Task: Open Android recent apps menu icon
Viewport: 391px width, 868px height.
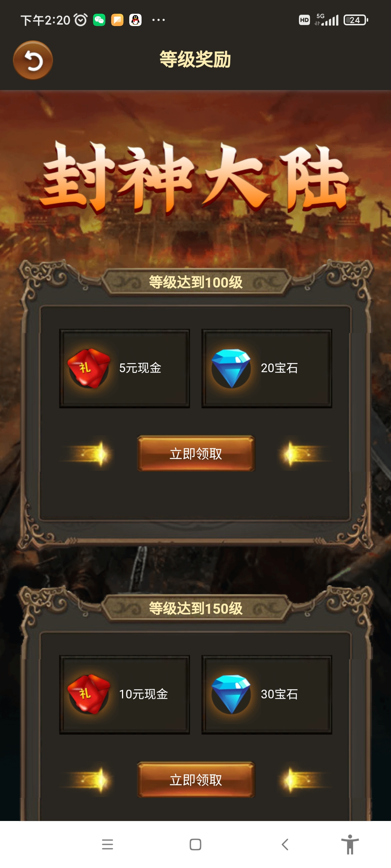Action: (x=108, y=844)
